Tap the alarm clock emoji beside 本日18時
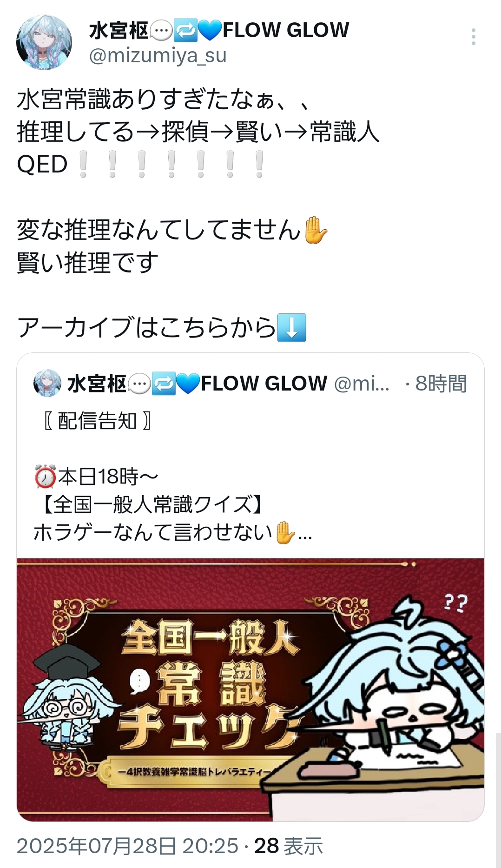 [46, 477]
